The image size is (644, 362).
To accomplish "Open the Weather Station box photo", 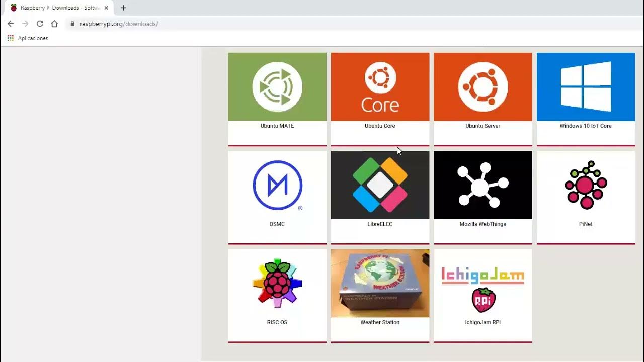I will click(x=380, y=284).
